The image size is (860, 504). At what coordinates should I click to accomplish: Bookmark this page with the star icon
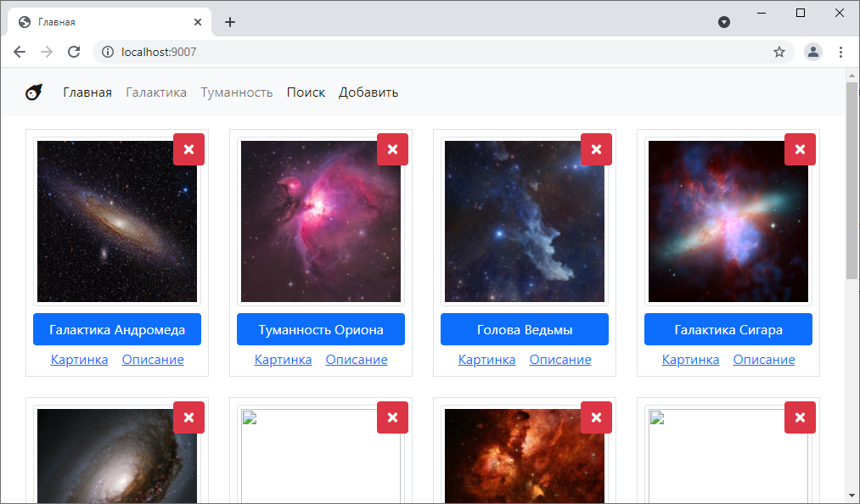coord(778,52)
